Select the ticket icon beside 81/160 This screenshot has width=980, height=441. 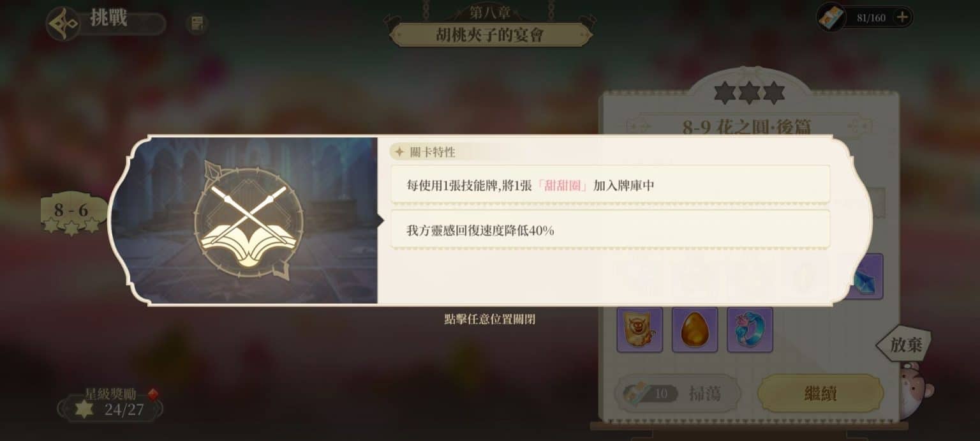[x=832, y=17]
